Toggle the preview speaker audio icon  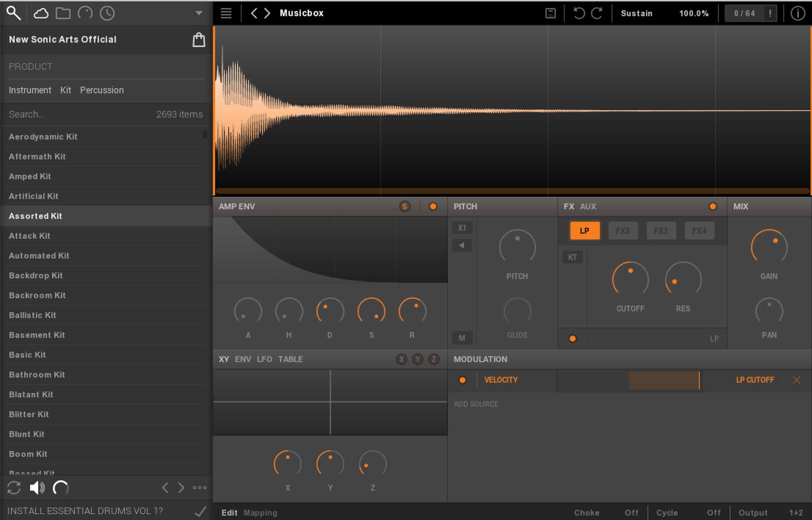tap(37, 488)
